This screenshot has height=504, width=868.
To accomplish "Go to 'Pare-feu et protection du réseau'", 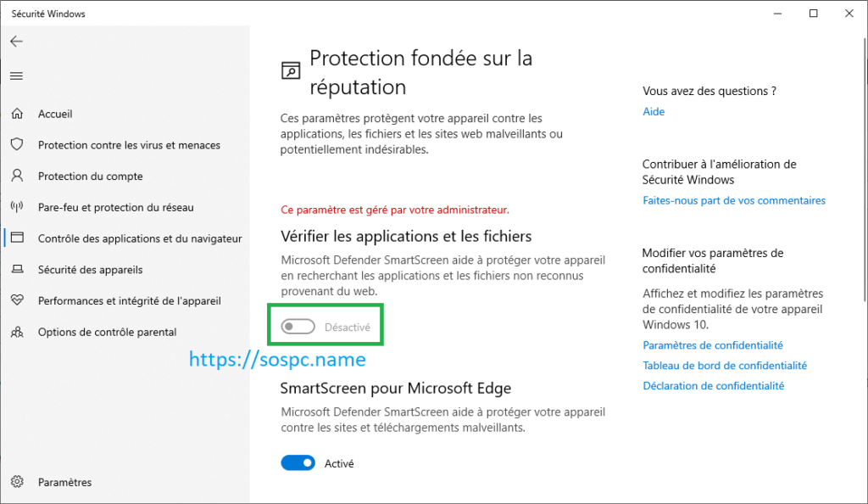I will [116, 207].
